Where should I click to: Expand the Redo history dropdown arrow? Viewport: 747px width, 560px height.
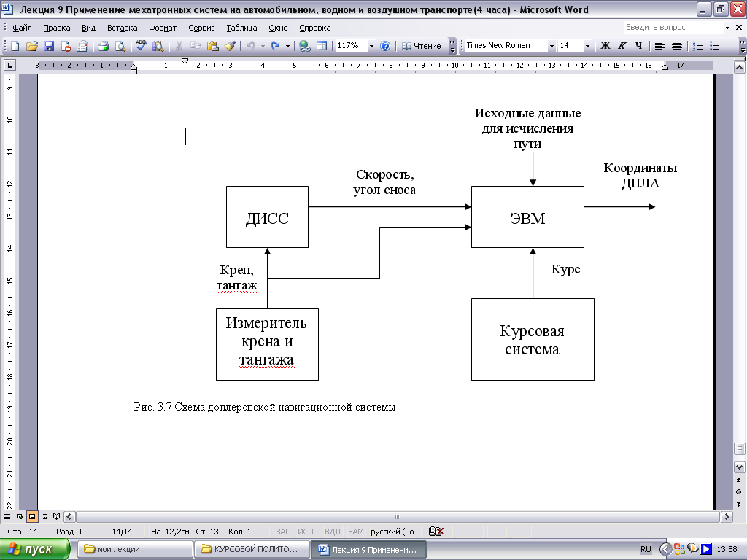coord(287,46)
